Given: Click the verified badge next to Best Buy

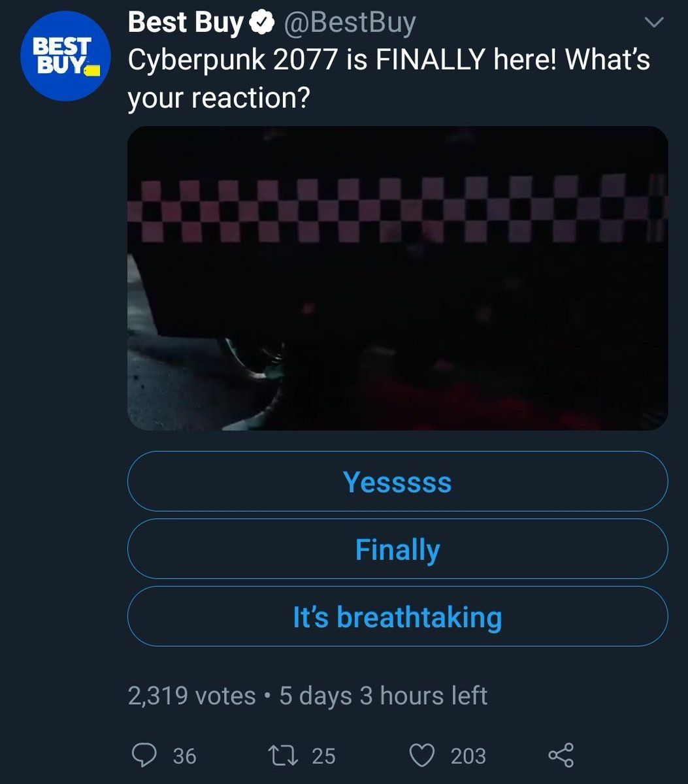Looking at the screenshot, I should [x=261, y=24].
